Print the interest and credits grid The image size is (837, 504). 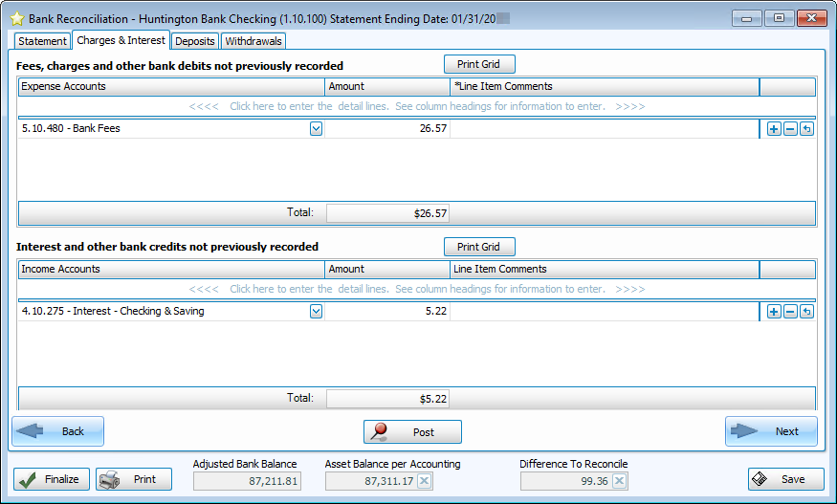[479, 247]
